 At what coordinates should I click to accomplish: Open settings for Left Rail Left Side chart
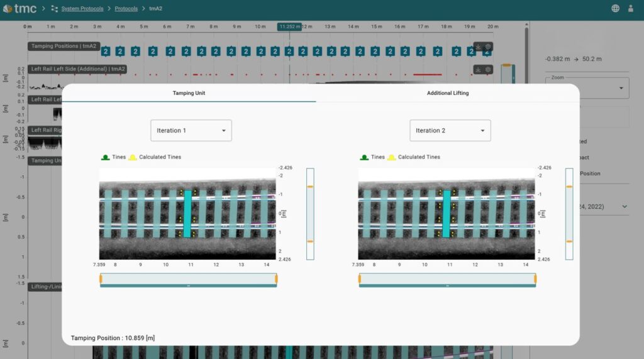tap(488, 69)
